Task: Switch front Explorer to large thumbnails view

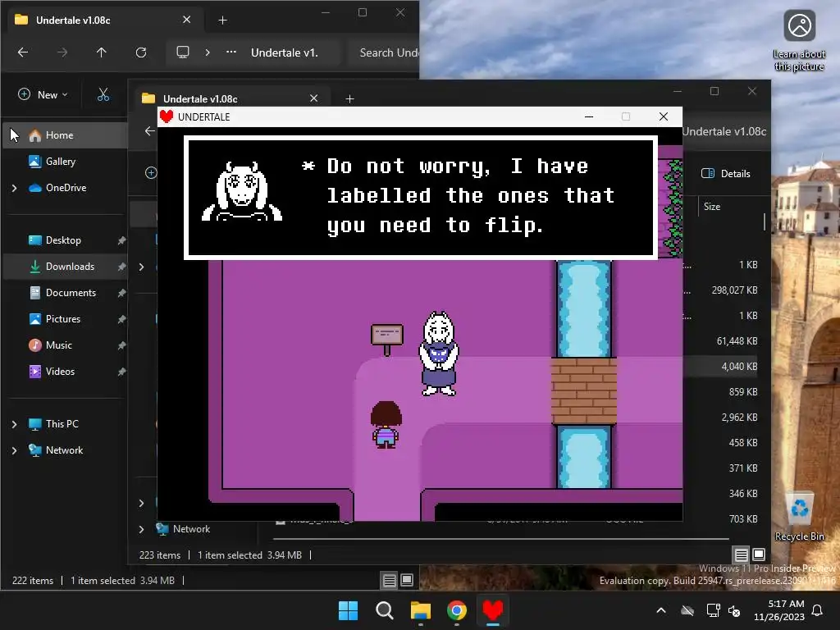Action: pyautogui.click(x=759, y=554)
